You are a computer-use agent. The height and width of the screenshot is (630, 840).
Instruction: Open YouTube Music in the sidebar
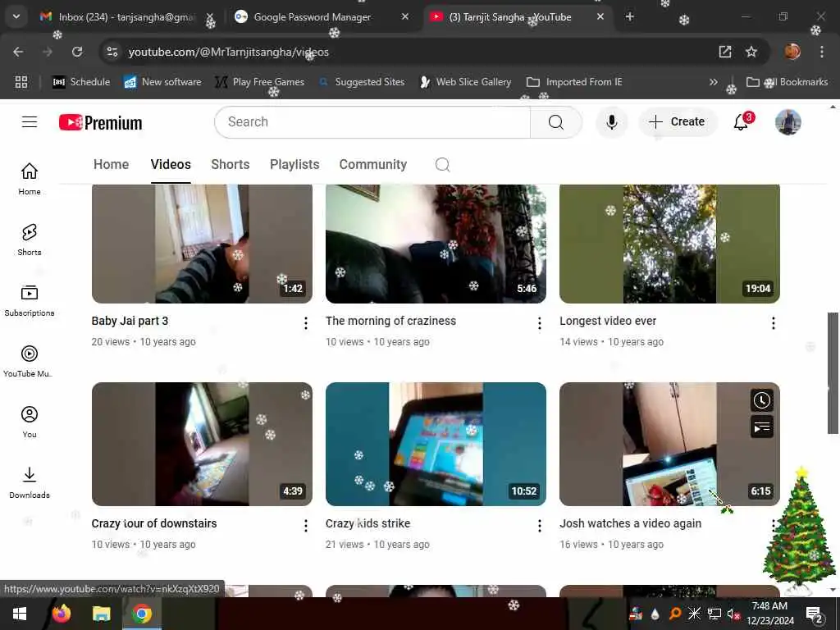pyautogui.click(x=30, y=361)
